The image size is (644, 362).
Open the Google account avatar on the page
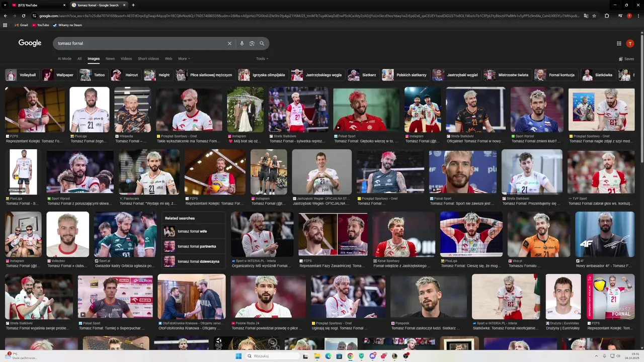(x=630, y=44)
